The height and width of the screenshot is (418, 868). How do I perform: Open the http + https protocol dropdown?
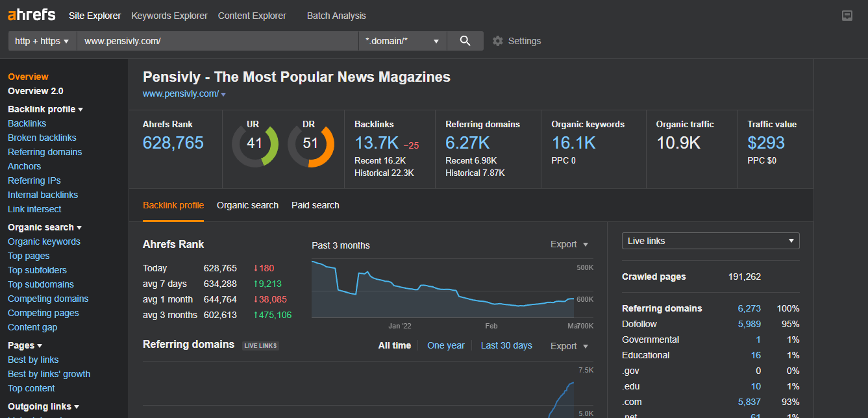(42, 41)
